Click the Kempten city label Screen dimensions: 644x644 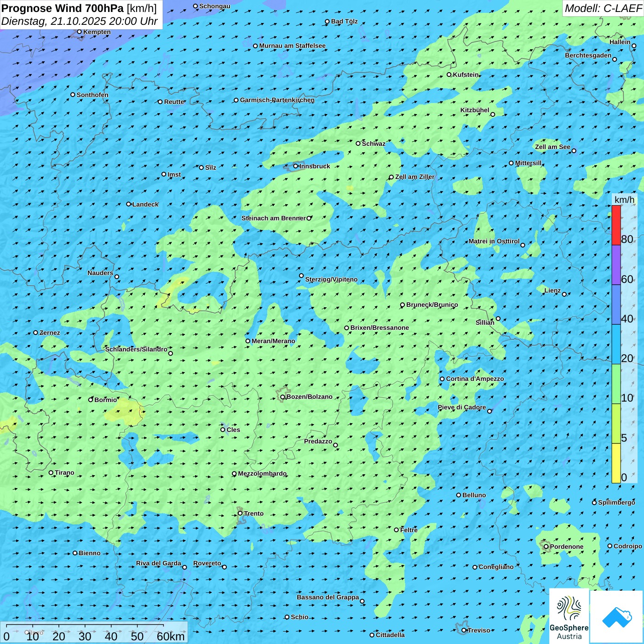point(97,32)
